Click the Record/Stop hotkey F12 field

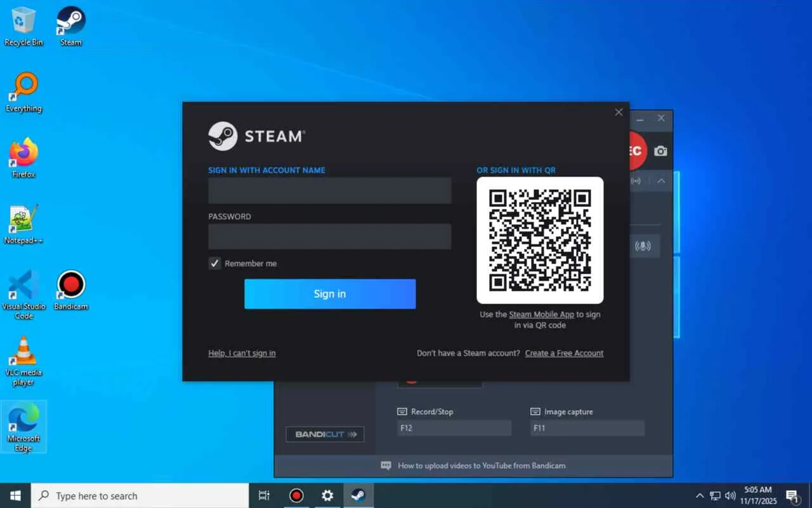pyautogui.click(x=454, y=428)
